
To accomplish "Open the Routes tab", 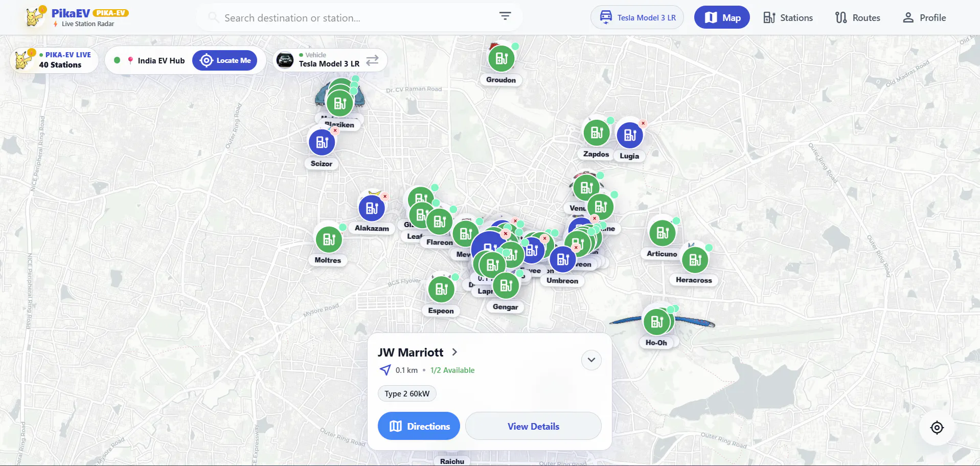I will [x=857, y=17].
